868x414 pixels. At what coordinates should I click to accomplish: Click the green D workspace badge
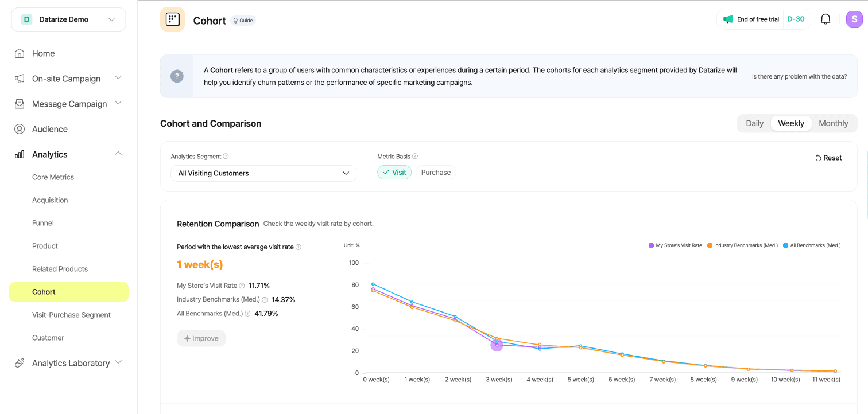click(x=26, y=19)
